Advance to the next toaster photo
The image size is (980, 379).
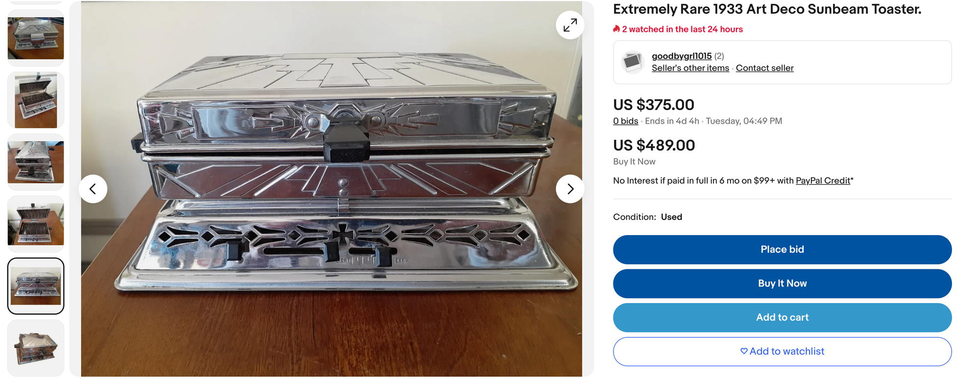[x=570, y=189]
